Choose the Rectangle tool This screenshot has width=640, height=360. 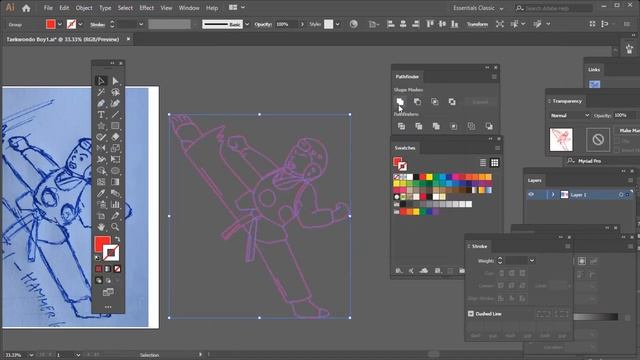(115, 126)
